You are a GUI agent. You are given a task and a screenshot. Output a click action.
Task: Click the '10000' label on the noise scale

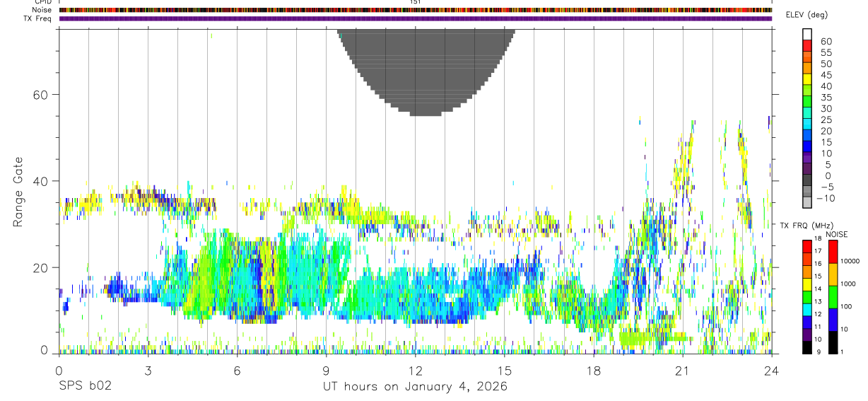[851, 261]
